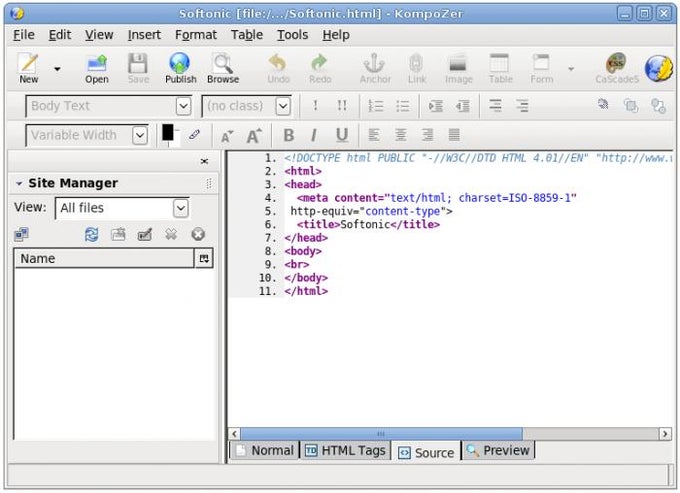Screen dimensions: 680x493
Task: Collapse the Site Manager panel arrow
Action: (x=19, y=183)
